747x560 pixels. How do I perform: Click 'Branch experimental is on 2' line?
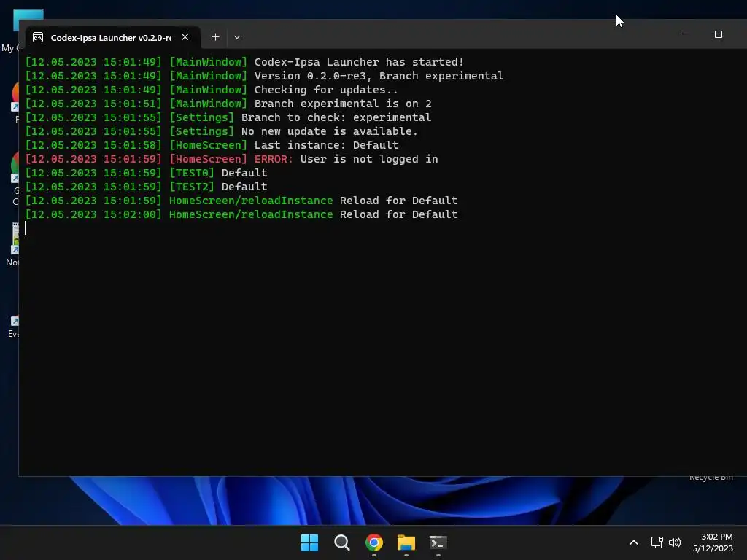pos(228,104)
